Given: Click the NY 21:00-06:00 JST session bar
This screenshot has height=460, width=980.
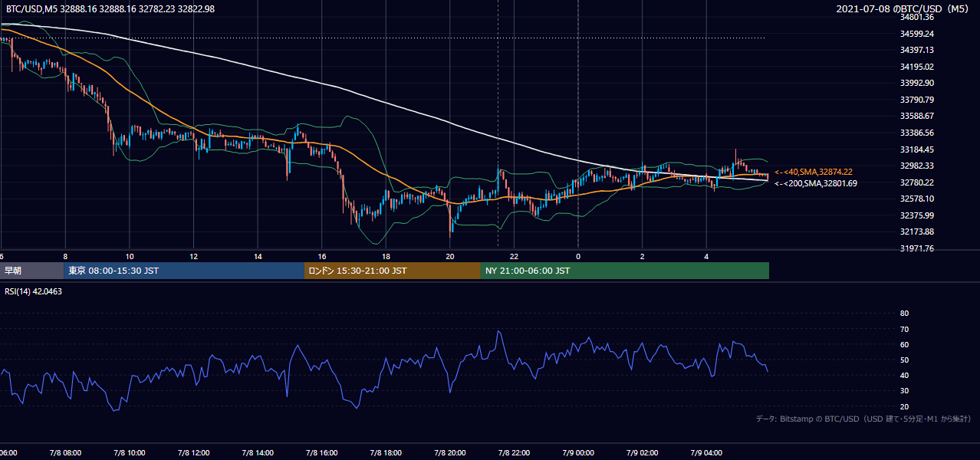Looking at the screenshot, I should (x=625, y=271).
